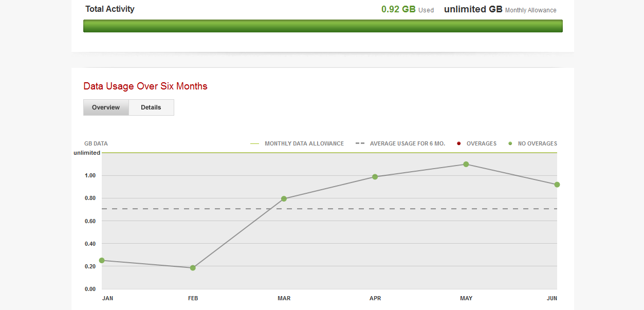644x310 pixels.
Task: Click the green Total Activity usage bar
Action: click(x=323, y=26)
